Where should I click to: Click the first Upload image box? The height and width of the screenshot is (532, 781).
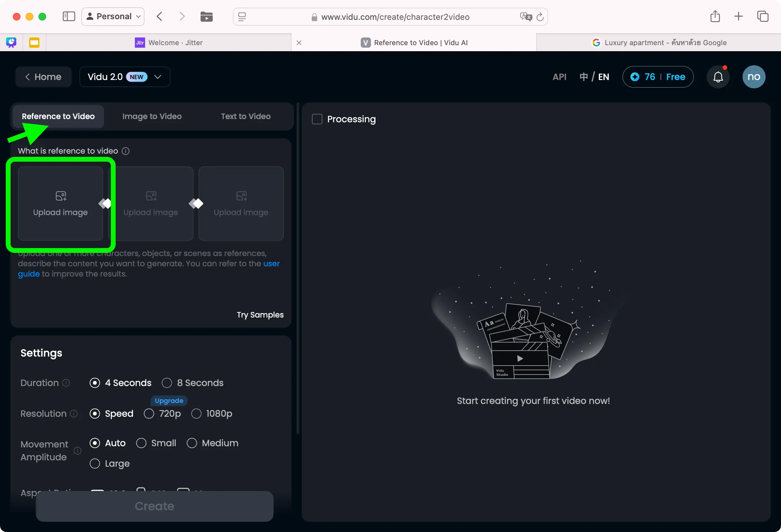tap(61, 204)
